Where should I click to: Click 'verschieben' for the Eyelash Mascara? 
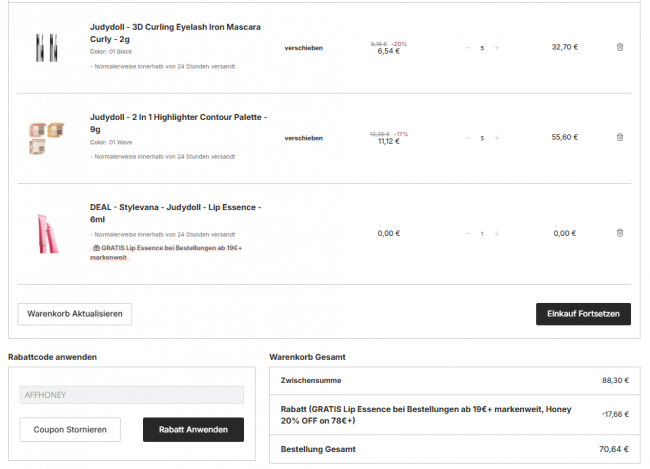pyautogui.click(x=303, y=47)
